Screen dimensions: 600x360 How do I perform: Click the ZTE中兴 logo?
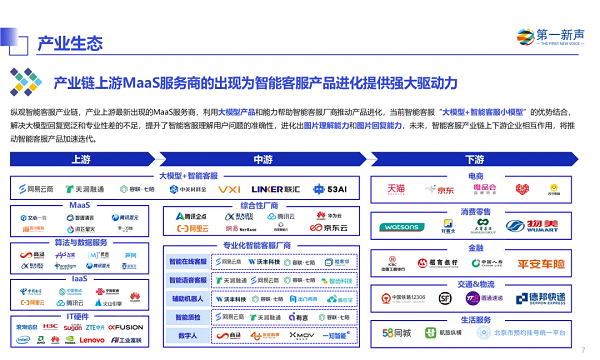pos(95,327)
